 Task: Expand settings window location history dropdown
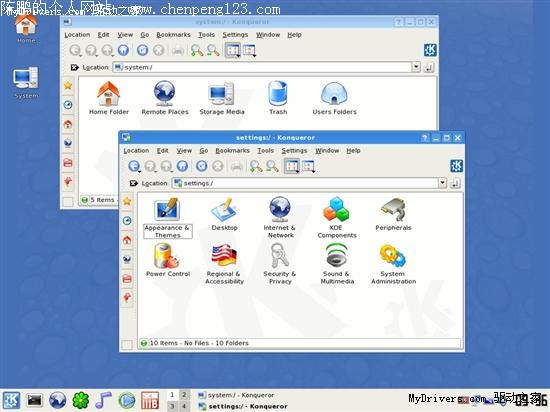(442, 183)
